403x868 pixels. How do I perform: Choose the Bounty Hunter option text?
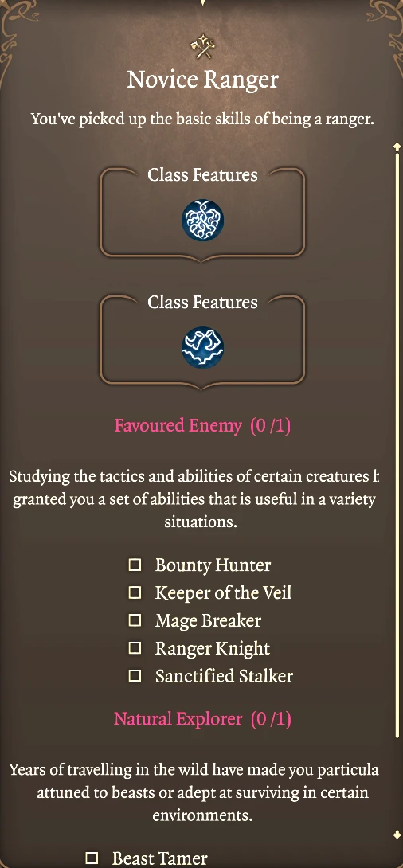click(x=213, y=565)
